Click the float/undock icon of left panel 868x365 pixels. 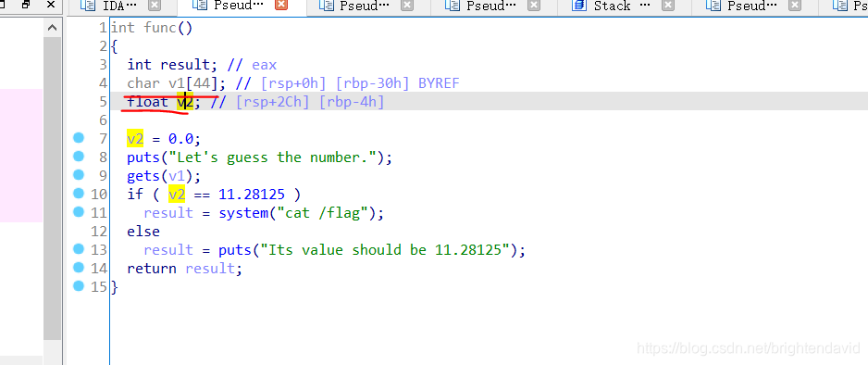26,5
